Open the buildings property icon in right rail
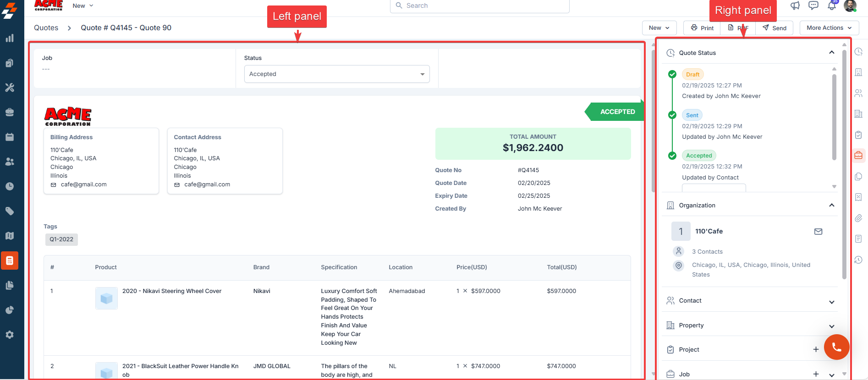The image size is (868, 380). pyautogui.click(x=858, y=114)
